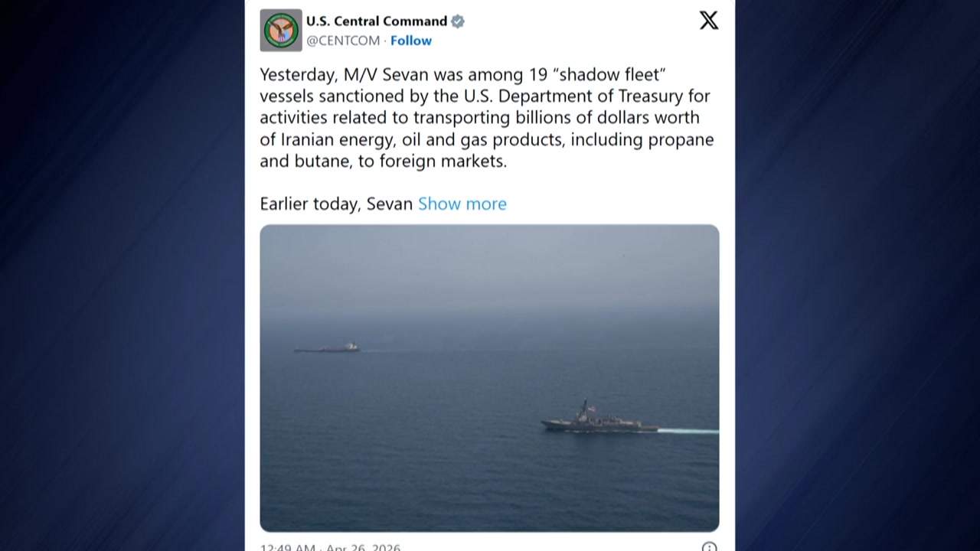Viewport: 980px width, 551px height.
Task: Click the distant tanker in the photo
Action: coord(328,348)
